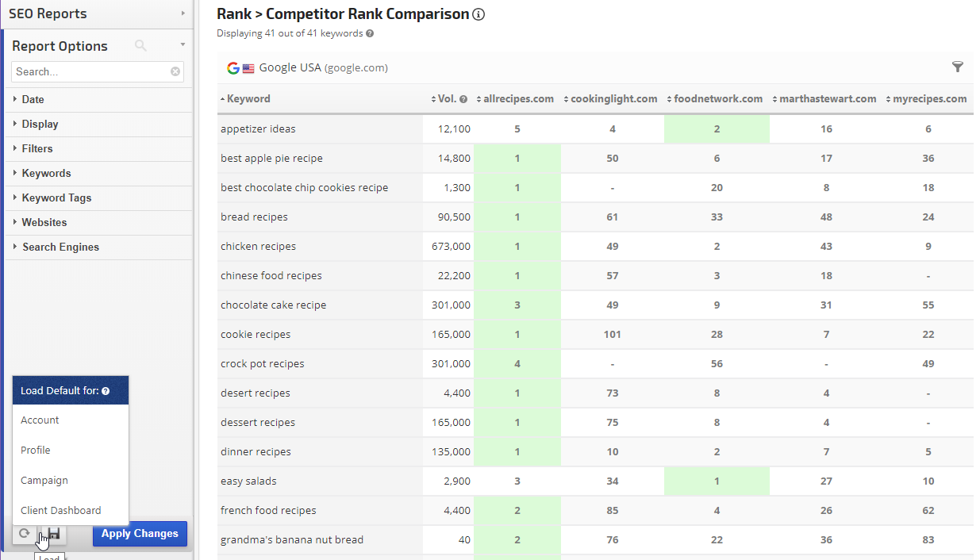
Task: Click help icon beside 'Load Default for:'
Action: coord(106,391)
